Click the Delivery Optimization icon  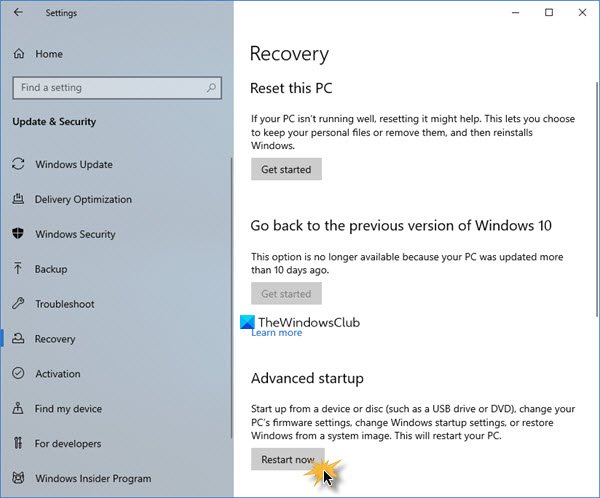(18, 199)
